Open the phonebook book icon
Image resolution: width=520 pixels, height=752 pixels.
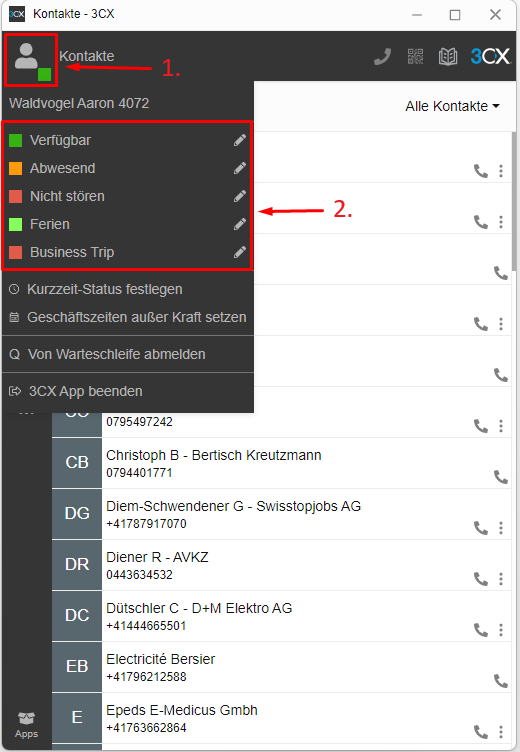[x=448, y=57]
